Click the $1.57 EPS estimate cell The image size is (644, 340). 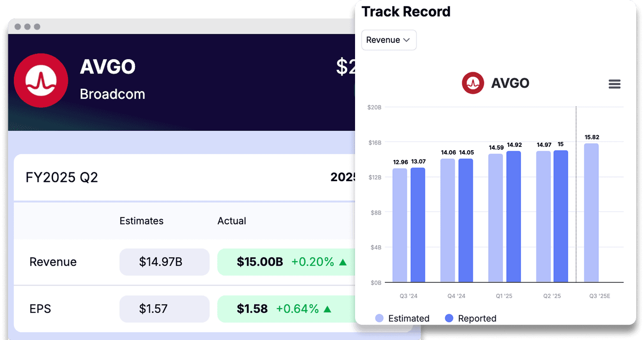[x=165, y=309]
